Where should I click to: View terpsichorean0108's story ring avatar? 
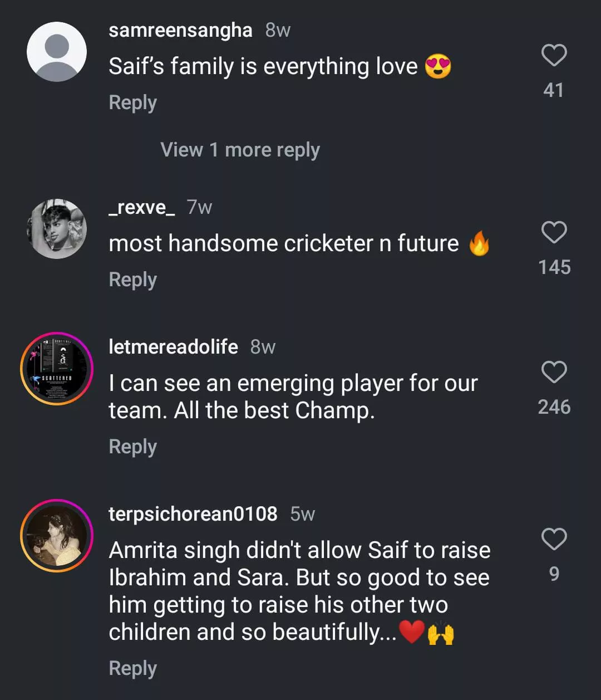tap(57, 536)
